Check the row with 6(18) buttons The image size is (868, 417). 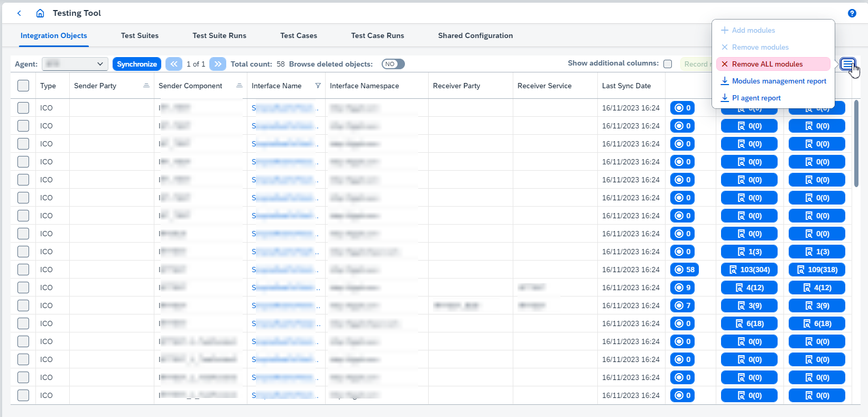(x=23, y=323)
